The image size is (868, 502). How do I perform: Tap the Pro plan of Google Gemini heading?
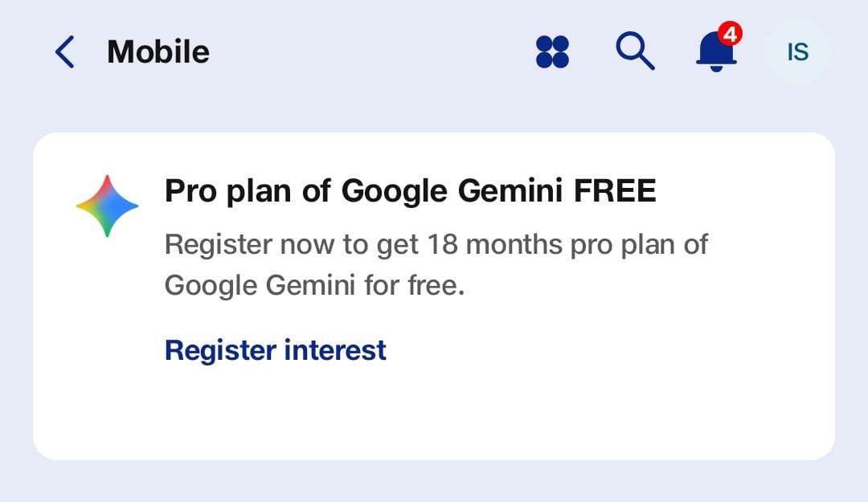coord(410,190)
